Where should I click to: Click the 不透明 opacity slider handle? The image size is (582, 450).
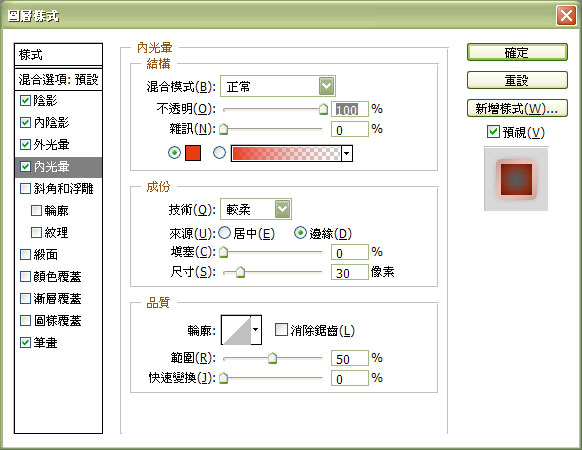coord(324,109)
